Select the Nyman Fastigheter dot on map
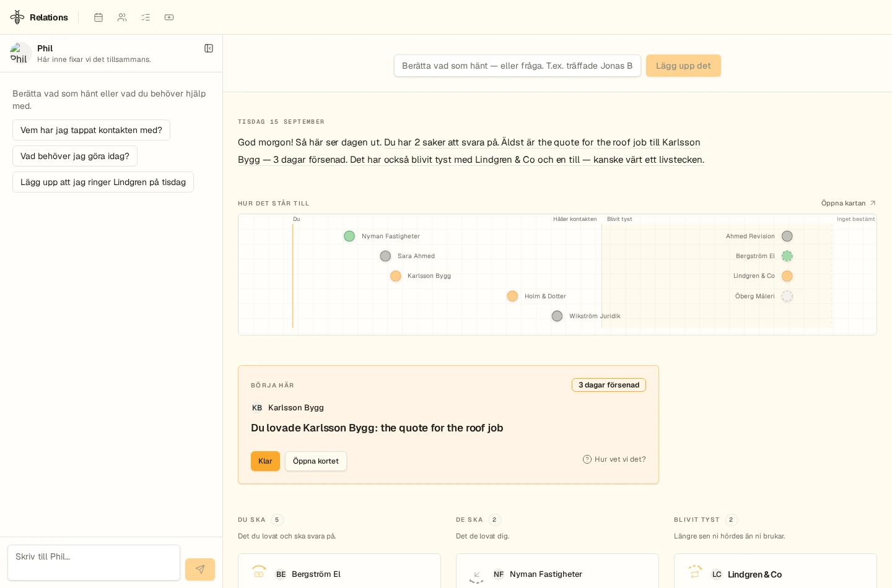 pyautogui.click(x=349, y=236)
